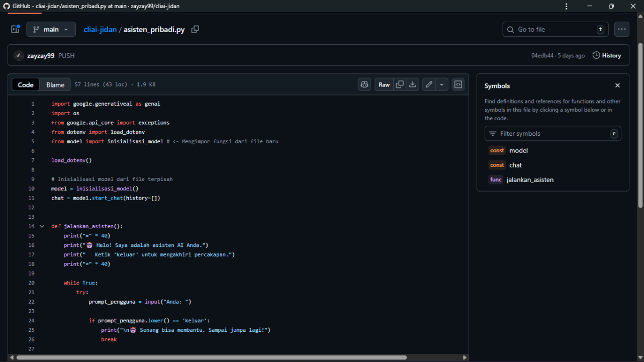Copy file path icon next to asisten_pribadi.py
The width and height of the screenshot is (644, 362).
click(195, 29)
